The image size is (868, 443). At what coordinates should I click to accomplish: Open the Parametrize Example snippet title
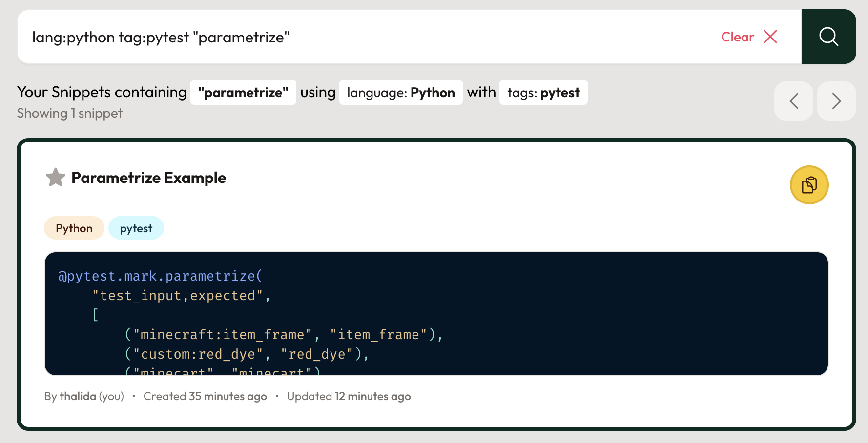(148, 178)
